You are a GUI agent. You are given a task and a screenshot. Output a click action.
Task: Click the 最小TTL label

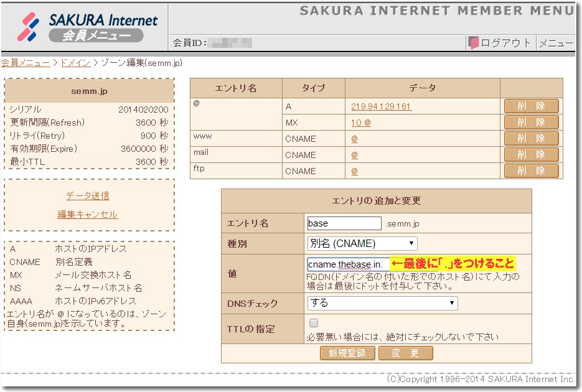(x=27, y=162)
